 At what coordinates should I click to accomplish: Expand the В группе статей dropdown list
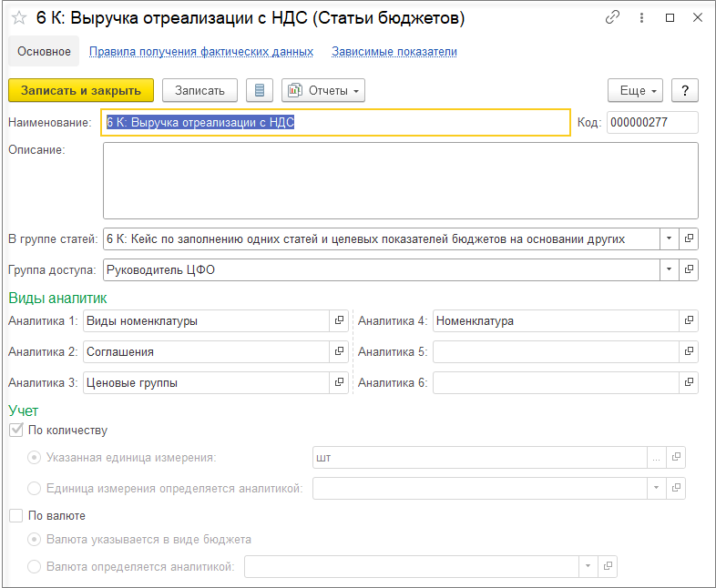click(x=669, y=238)
